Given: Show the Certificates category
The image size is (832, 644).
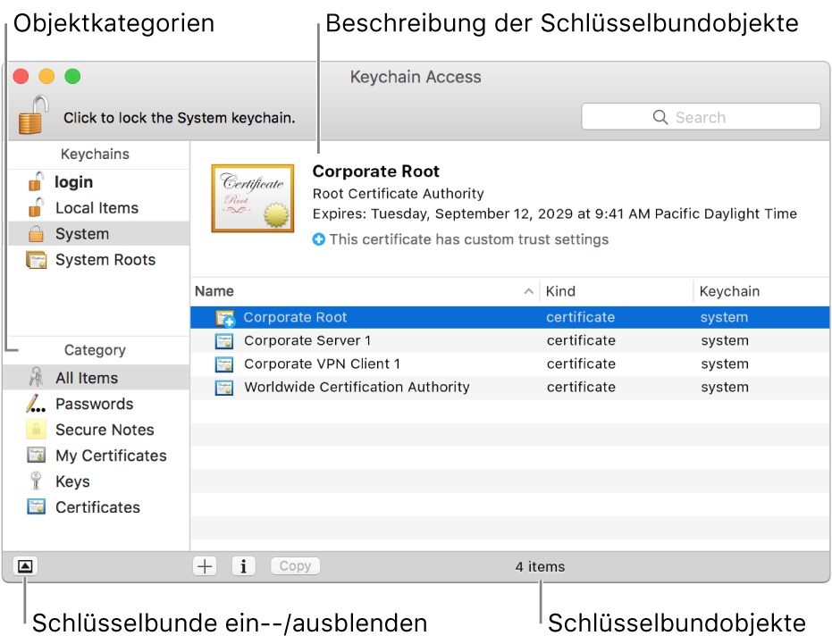Looking at the screenshot, I should coord(97,507).
